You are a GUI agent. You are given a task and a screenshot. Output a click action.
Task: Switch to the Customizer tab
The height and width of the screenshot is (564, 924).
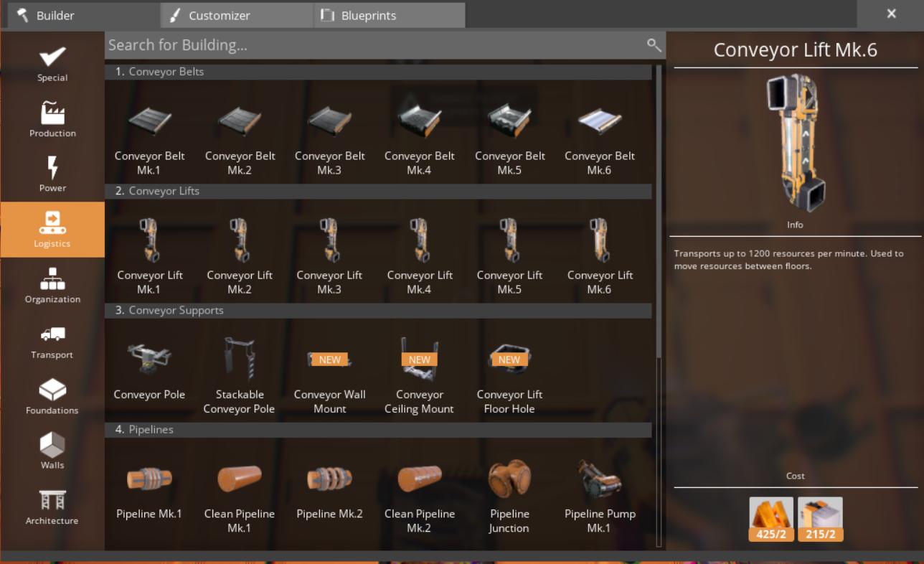click(235, 14)
